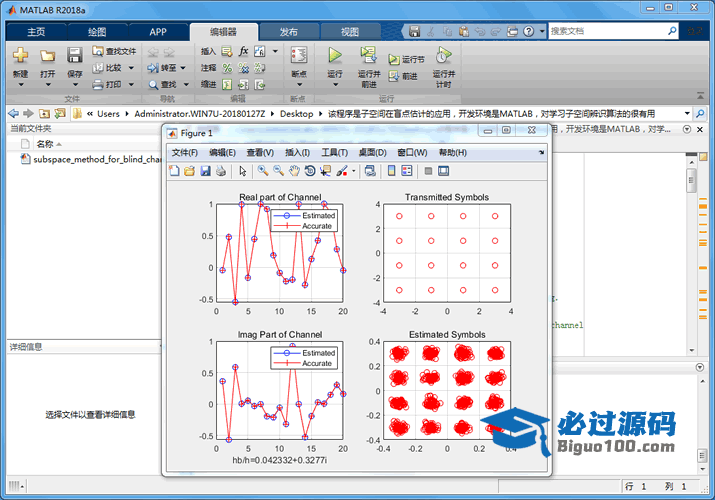Click the uncomment icon with blue X
715x500 pixels.
244,68
